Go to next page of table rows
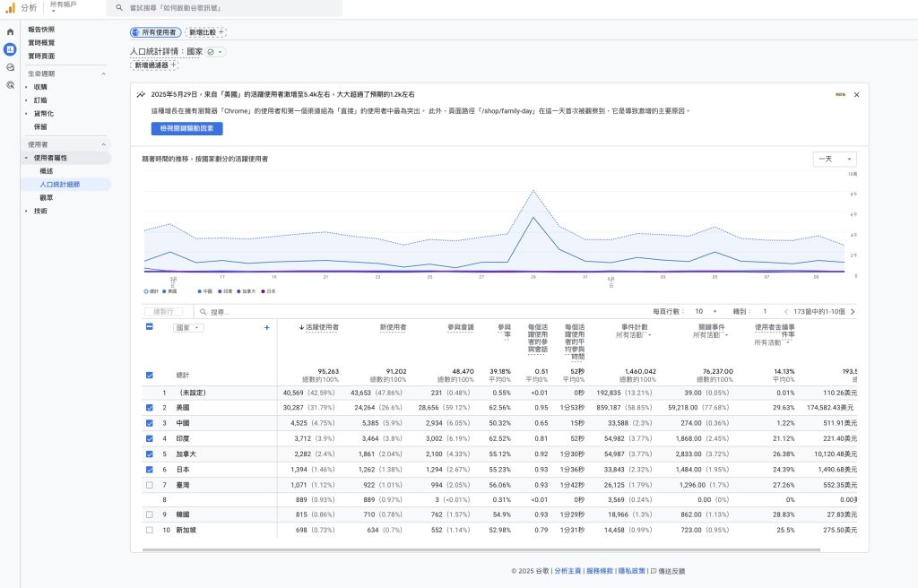Screen dimensions: 918x588 pos(853,312)
